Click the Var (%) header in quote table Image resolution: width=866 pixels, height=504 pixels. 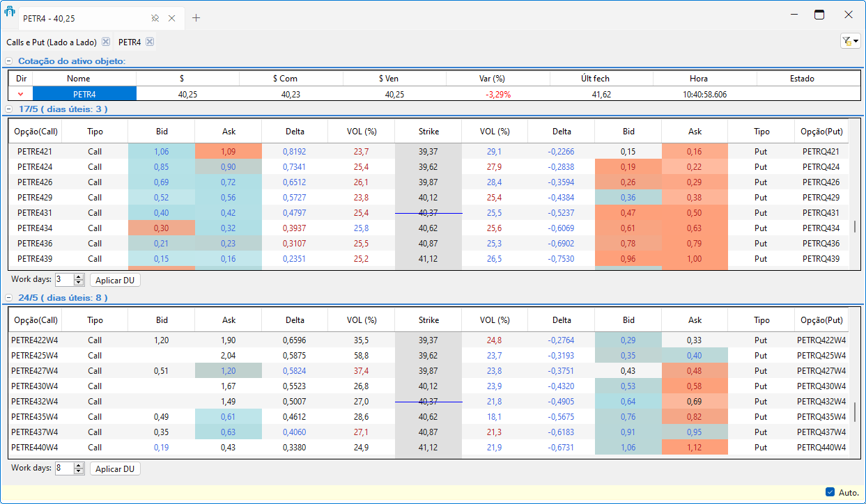click(497, 79)
